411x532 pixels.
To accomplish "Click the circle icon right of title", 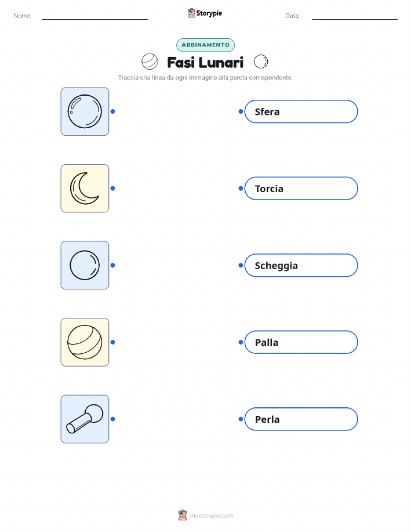I will pos(261,61).
